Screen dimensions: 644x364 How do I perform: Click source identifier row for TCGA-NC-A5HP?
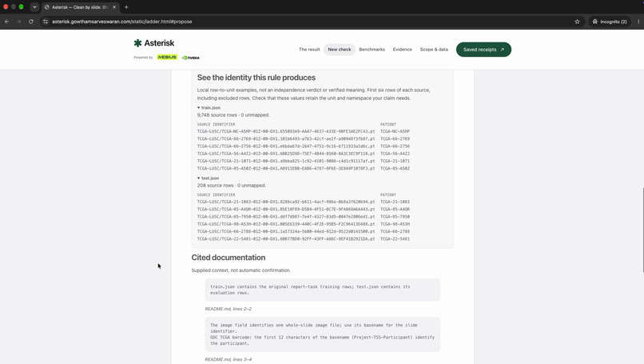click(286, 131)
